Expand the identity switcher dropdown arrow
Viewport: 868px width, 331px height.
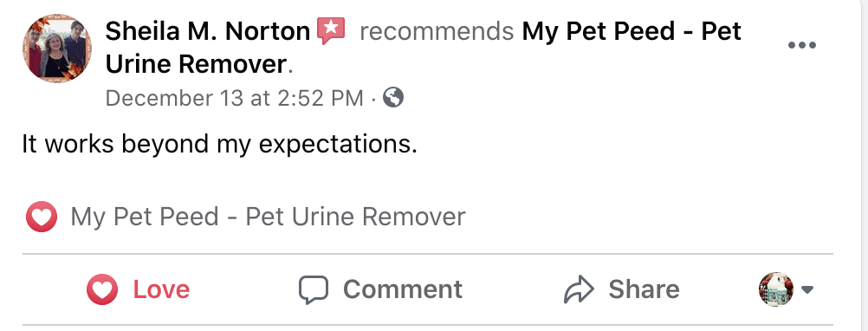807,289
